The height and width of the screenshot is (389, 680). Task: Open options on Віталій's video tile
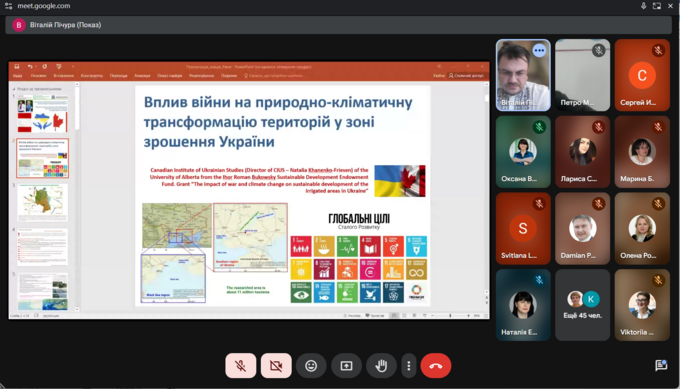pyautogui.click(x=539, y=50)
